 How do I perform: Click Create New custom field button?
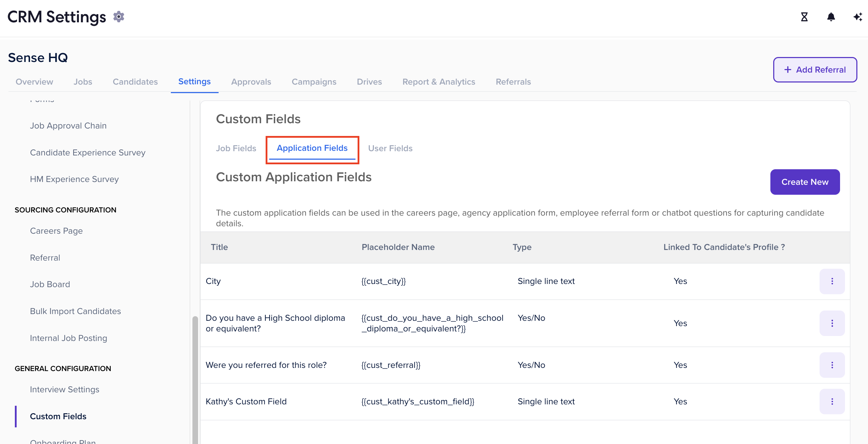coord(805,182)
